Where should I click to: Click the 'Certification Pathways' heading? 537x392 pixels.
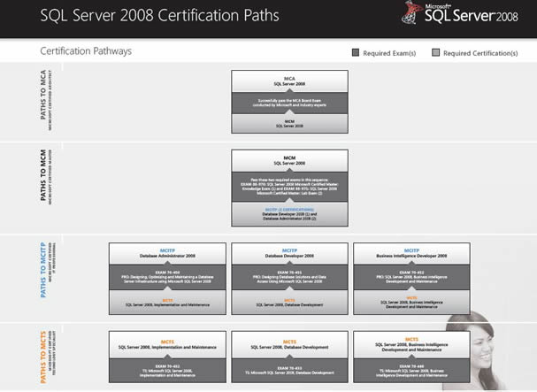tap(86, 51)
